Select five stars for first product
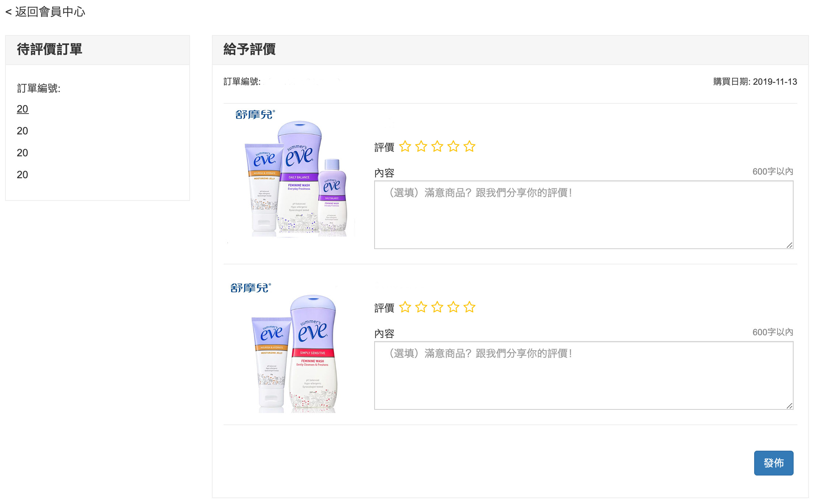This screenshot has width=817, height=504. [469, 147]
